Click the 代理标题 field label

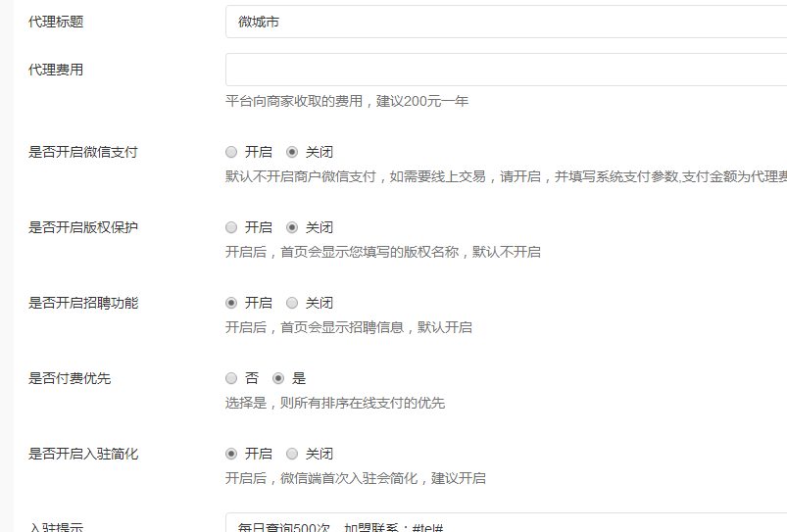tap(56, 22)
